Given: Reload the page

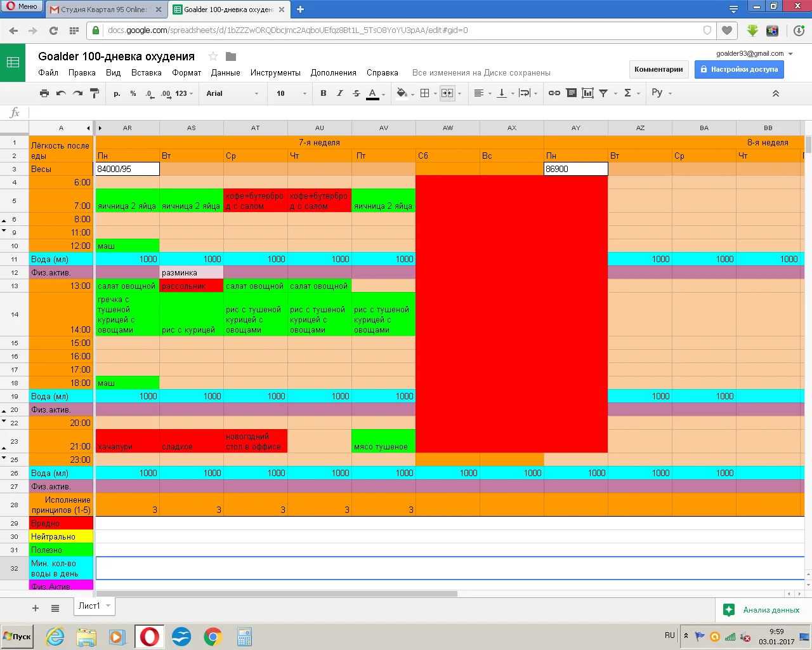Looking at the screenshot, I should [54, 30].
